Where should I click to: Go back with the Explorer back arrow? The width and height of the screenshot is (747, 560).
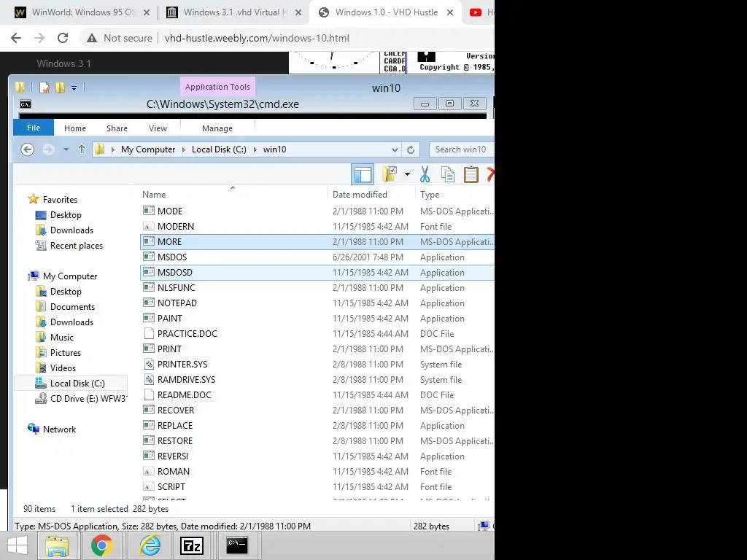click(28, 149)
